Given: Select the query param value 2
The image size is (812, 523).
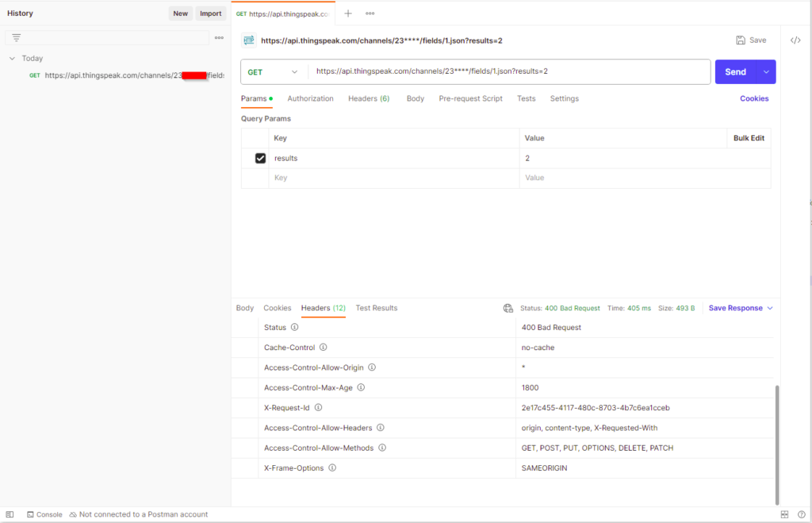Looking at the screenshot, I should (645, 158).
